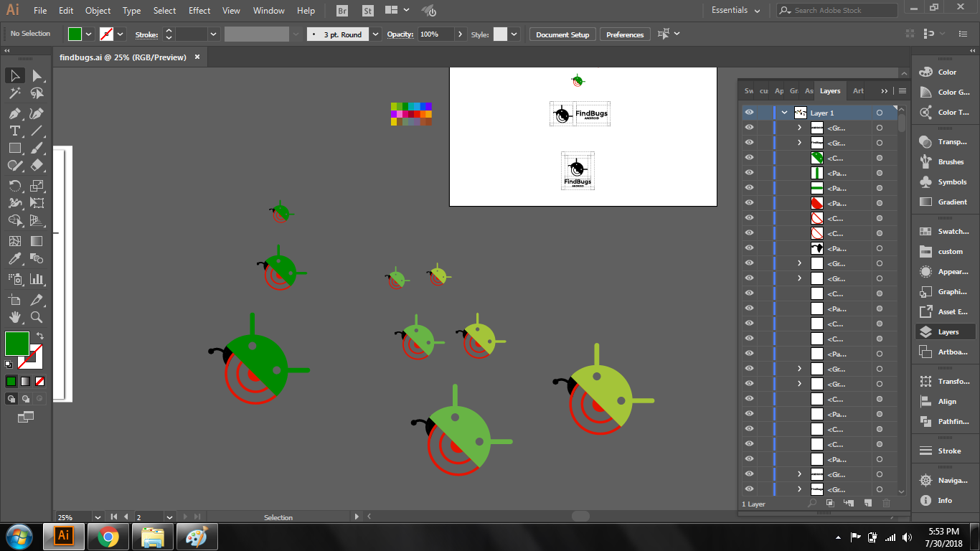The image size is (980, 551).
Task: Open the zoom level dropdown
Action: (98, 517)
